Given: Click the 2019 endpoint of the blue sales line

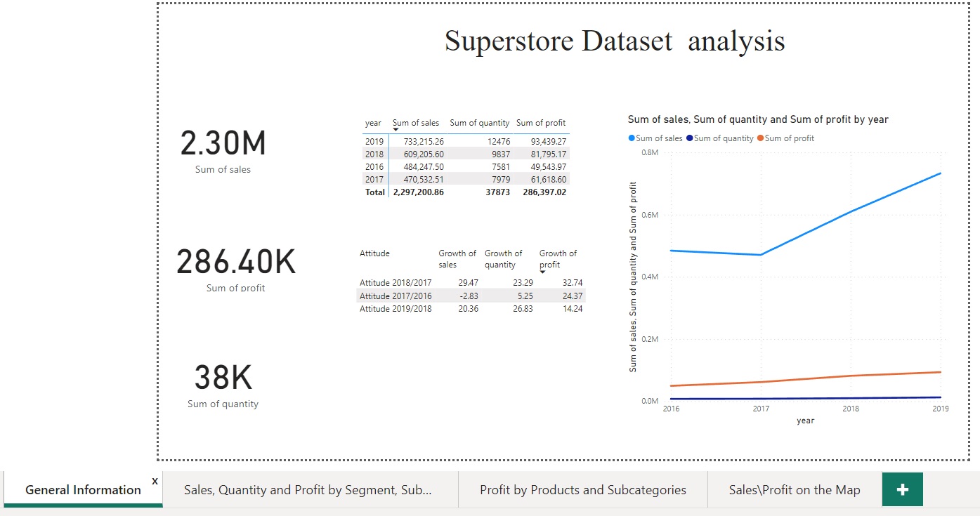Looking at the screenshot, I should (940, 173).
